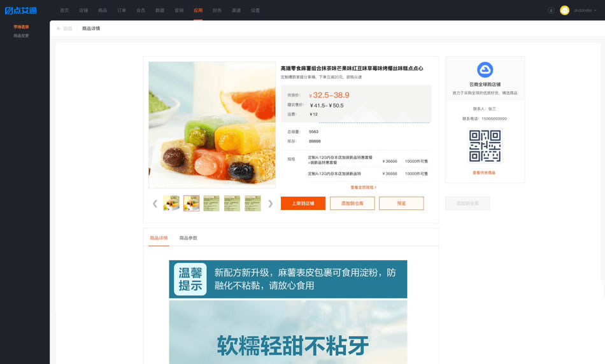605x364 pixels.
Task: Click the blue cloud store logo
Action: [x=485, y=70]
